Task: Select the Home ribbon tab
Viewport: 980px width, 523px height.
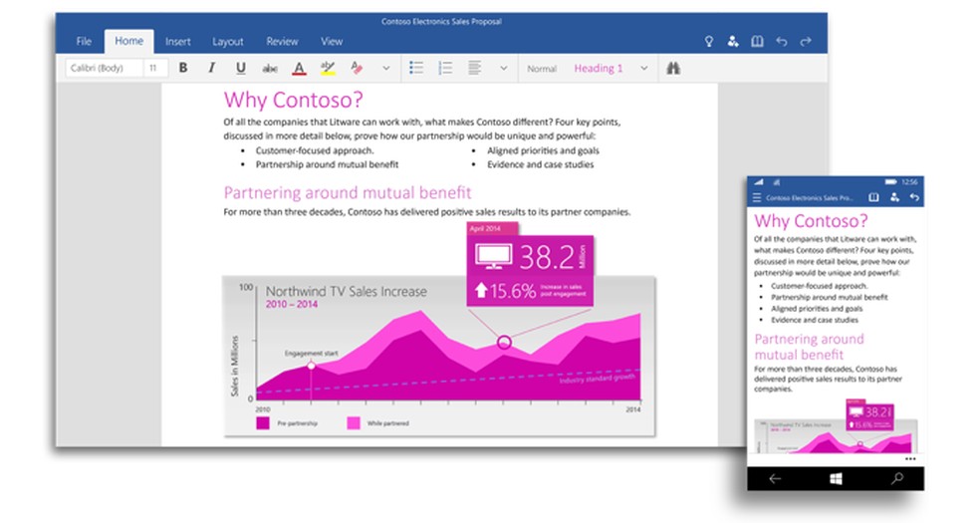Action: coord(128,41)
